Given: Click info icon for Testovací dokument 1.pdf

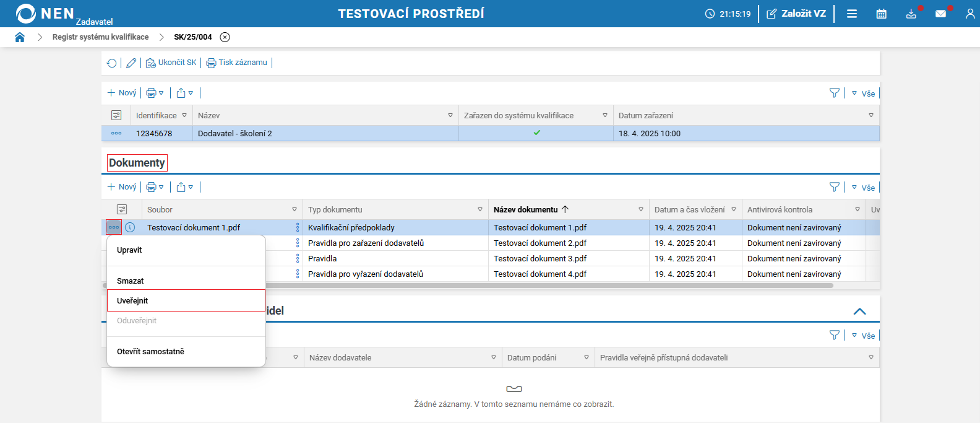Looking at the screenshot, I should pos(130,227).
